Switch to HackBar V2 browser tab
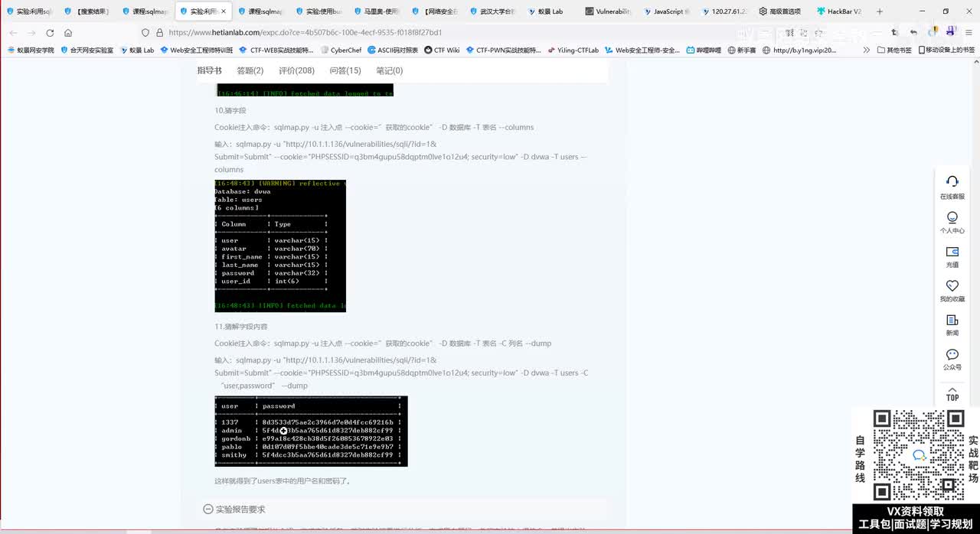980x534 pixels. 838,11
